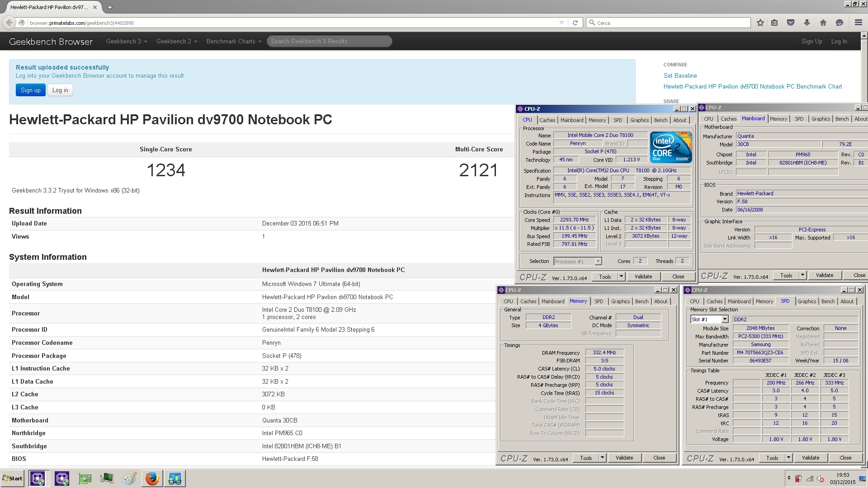Click the Geekbench Browser logo text

point(51,42)
